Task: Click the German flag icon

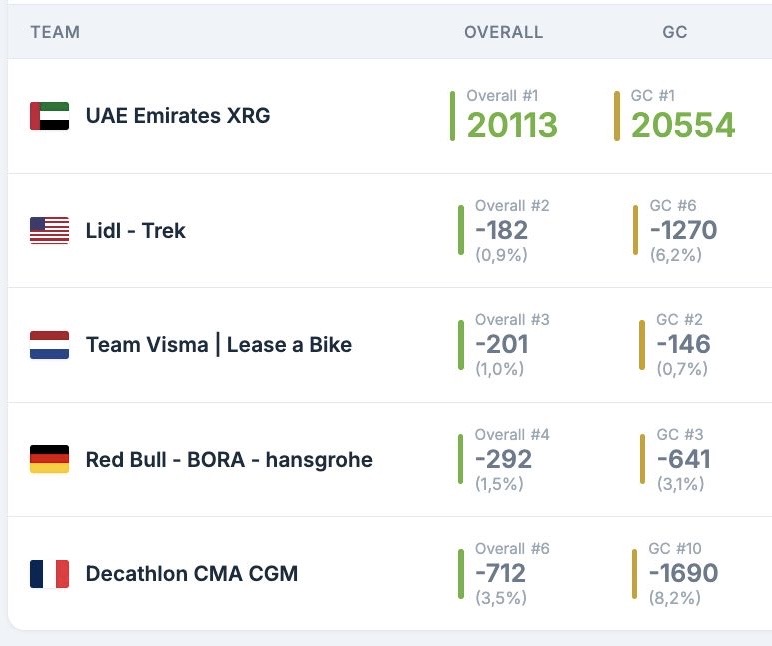Action: (x=49, y=460)
